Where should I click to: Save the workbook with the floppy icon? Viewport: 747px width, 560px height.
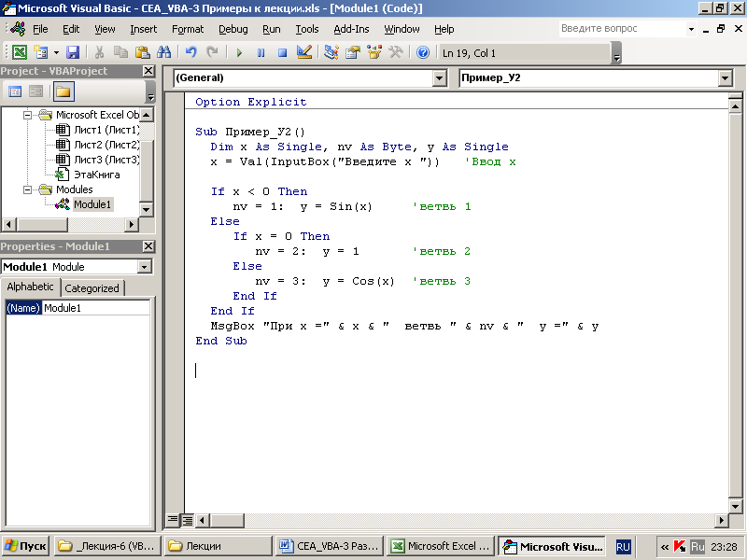point(73,52)
